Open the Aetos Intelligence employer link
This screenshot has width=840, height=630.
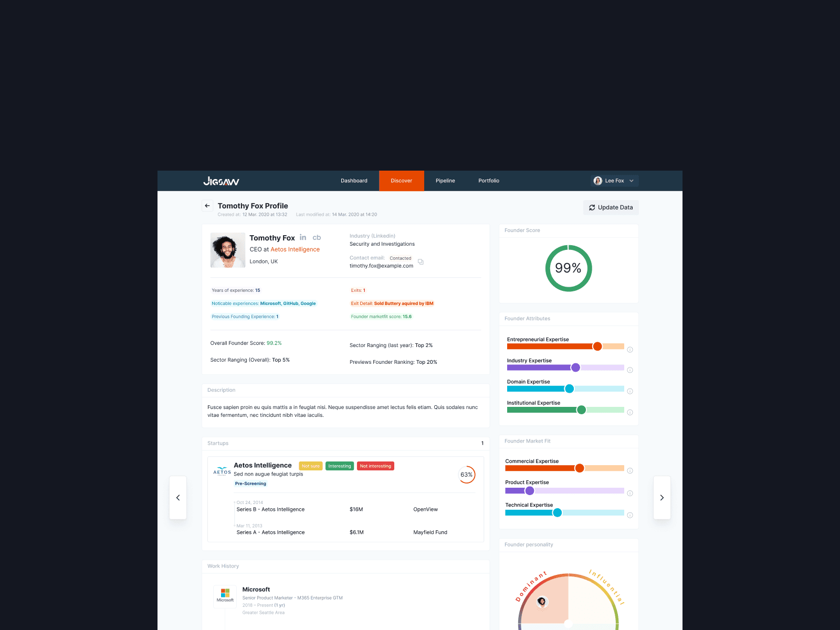295,249
